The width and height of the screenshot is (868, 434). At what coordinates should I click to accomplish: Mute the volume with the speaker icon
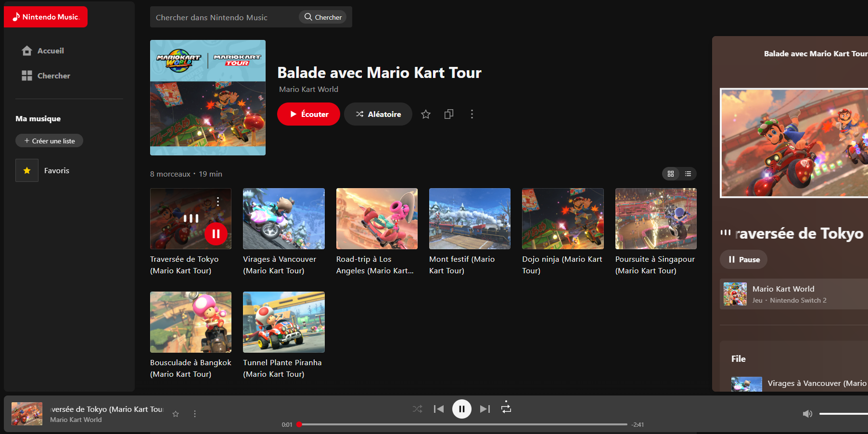(808, 414)
